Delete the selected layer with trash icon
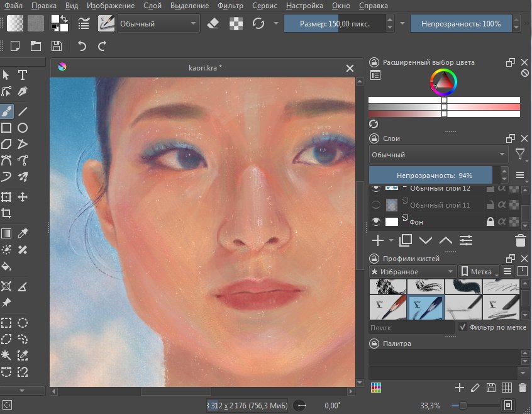Screen dimensions: 532x414 (x=521, y=240)
